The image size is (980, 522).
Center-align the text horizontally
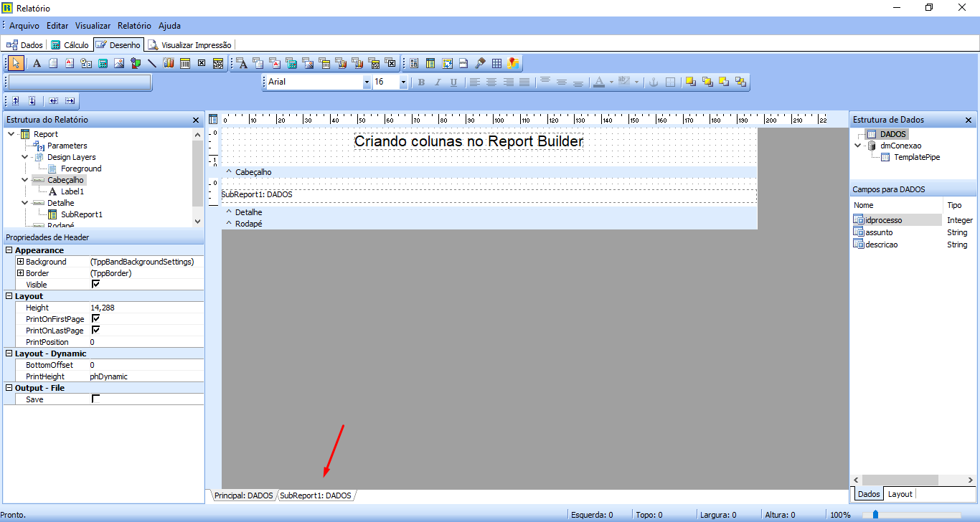491,82
